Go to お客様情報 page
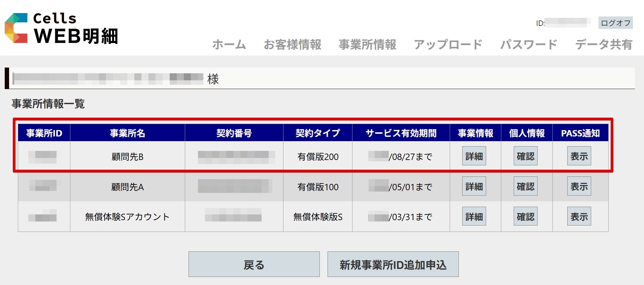This screenshot has width=644, height=285. pos(292,45)
